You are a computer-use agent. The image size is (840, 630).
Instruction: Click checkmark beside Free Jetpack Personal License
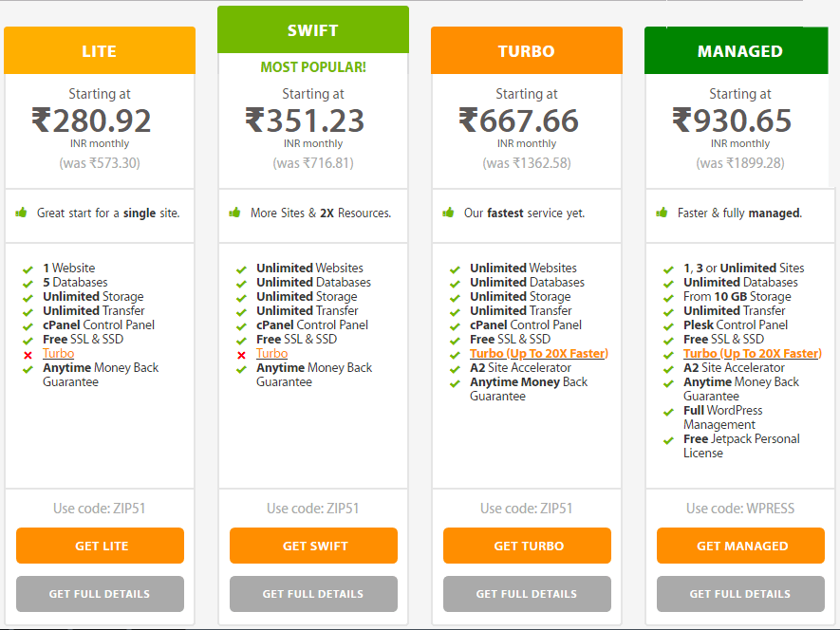coord(669,440)
